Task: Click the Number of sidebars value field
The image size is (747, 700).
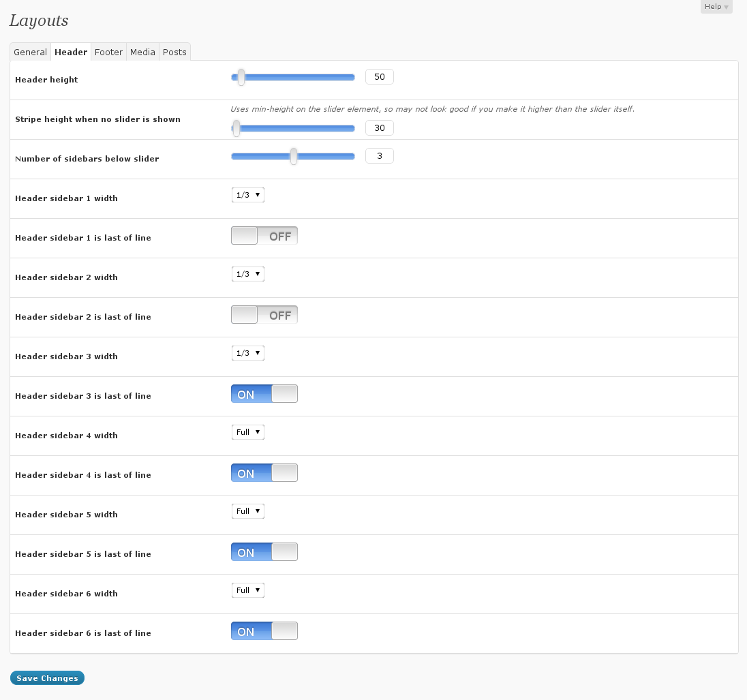Action: coord(380,156)
